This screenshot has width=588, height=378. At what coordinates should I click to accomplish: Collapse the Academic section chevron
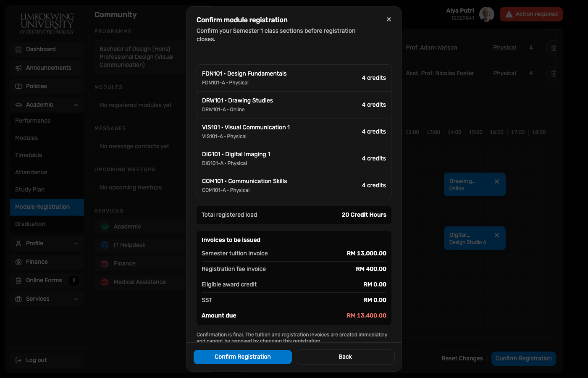76,105
